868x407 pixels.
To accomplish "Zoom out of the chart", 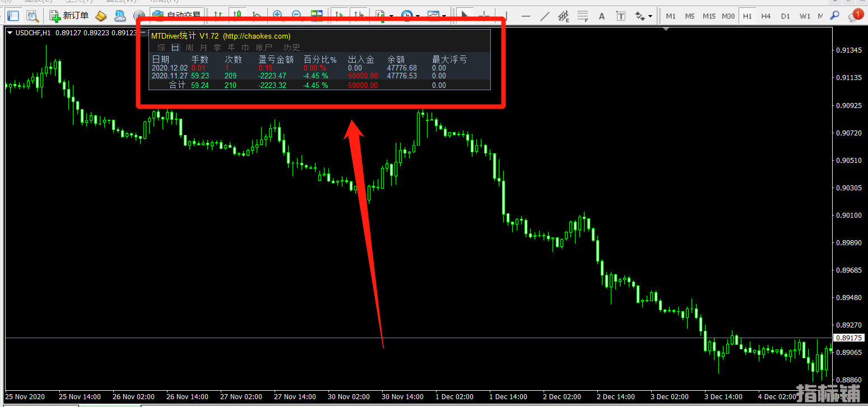I will pos(296,16).
